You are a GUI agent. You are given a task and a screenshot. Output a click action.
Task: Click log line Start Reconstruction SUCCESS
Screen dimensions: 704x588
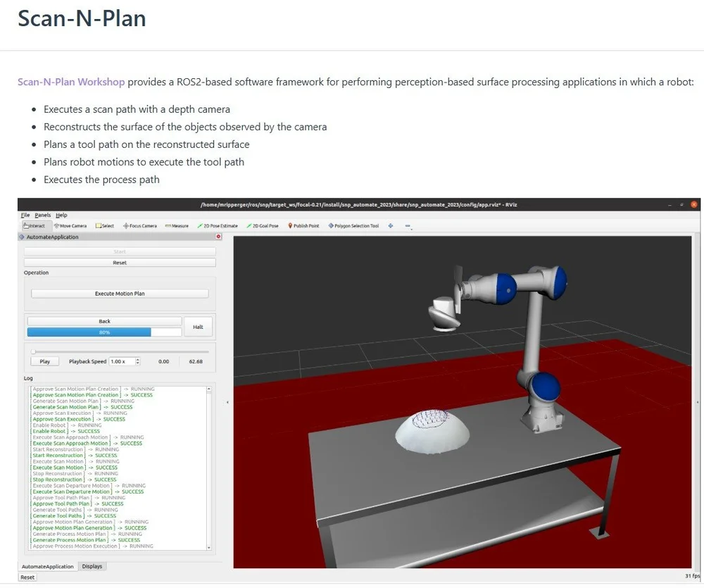tap(74, 456)
